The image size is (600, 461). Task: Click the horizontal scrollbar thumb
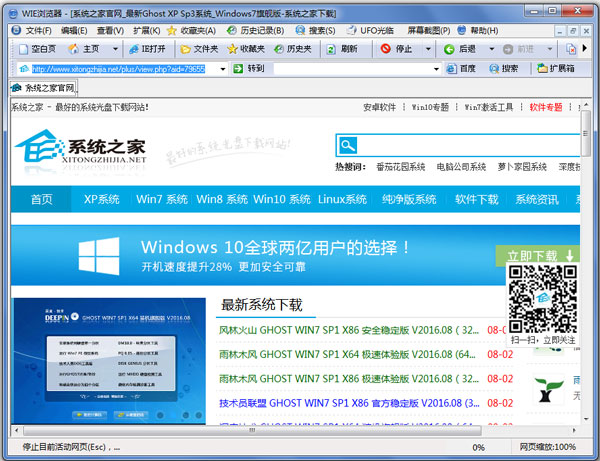252,430
